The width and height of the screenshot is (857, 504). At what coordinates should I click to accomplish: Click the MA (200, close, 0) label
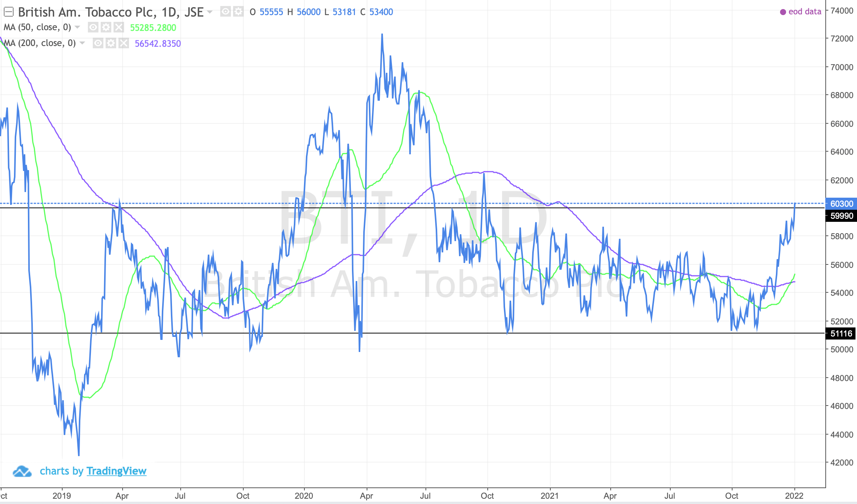pyautogui.click(x=40, y=43)
